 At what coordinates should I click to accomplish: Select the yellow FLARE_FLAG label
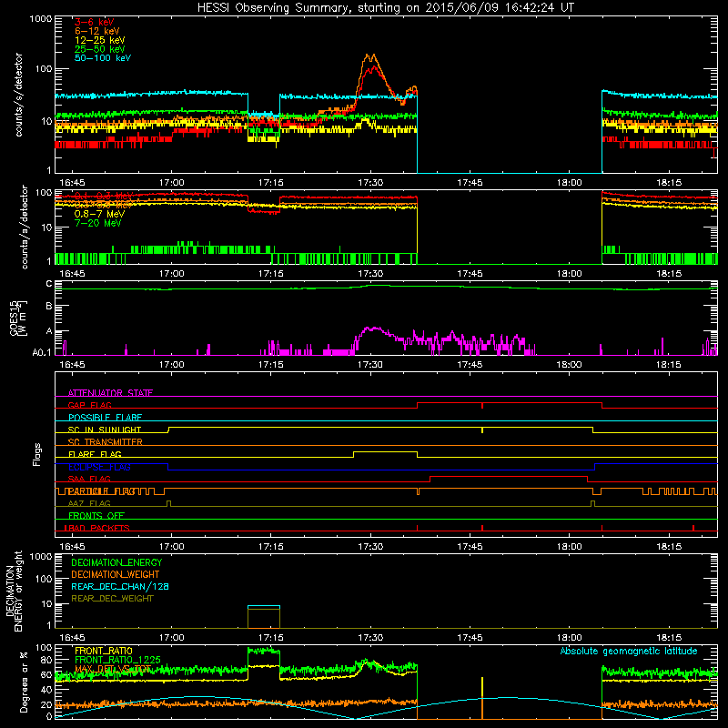click(x=95, y=454)
